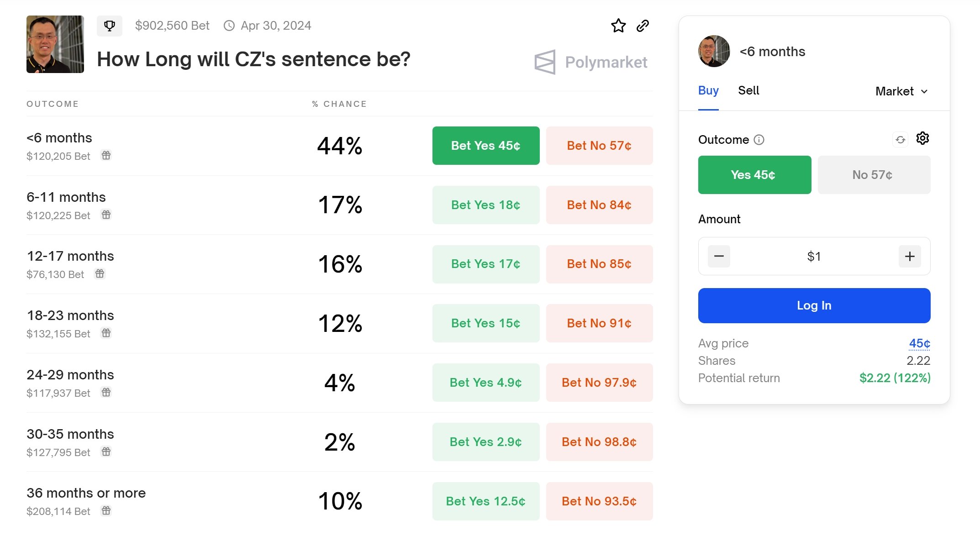
Task: Increase the amount with the plus button
Action: [910, 256]
